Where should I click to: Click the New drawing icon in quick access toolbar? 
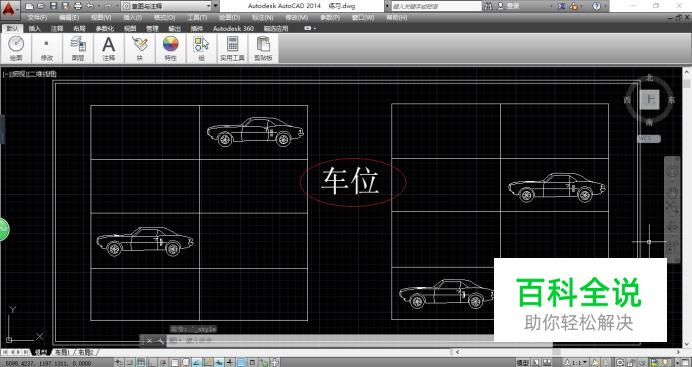point(30,6)
